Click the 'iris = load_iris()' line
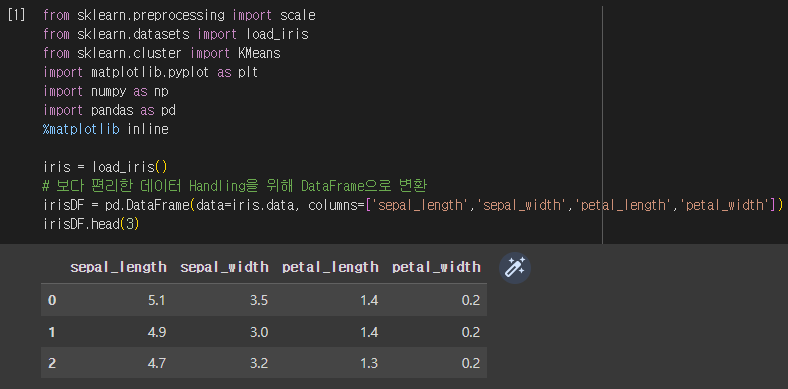Viewport: 788px width, 389px height. click(106, 167)
